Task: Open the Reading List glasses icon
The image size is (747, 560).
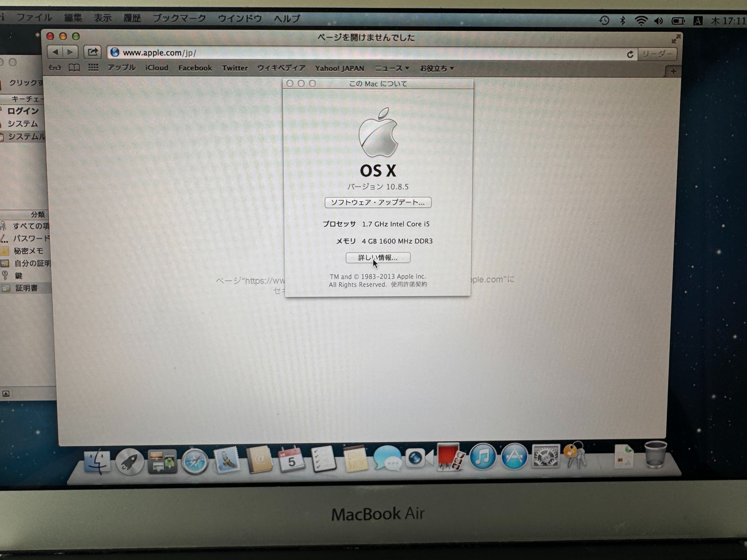Action: [55, 68]
